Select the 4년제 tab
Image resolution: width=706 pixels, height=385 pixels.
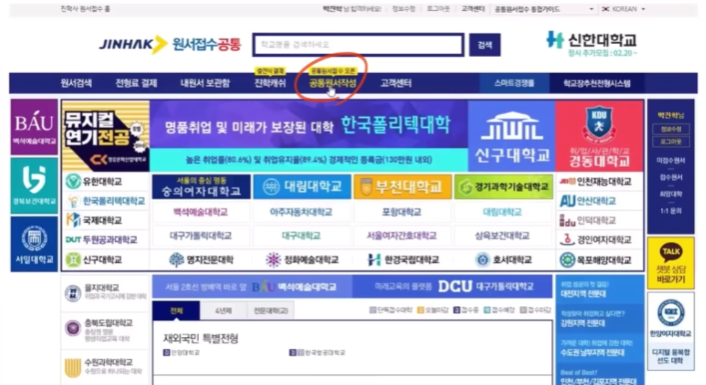point(223,310)
